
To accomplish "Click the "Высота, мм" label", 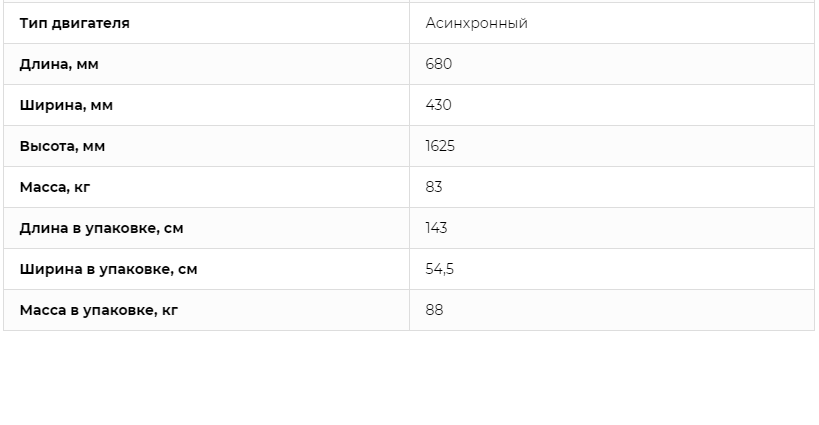I will coord(62,146).
